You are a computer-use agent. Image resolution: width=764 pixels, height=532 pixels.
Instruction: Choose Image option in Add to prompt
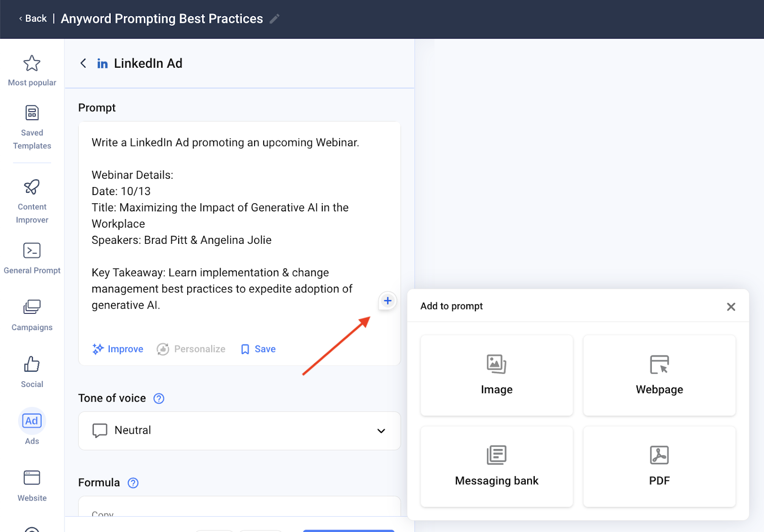(497, 375)
